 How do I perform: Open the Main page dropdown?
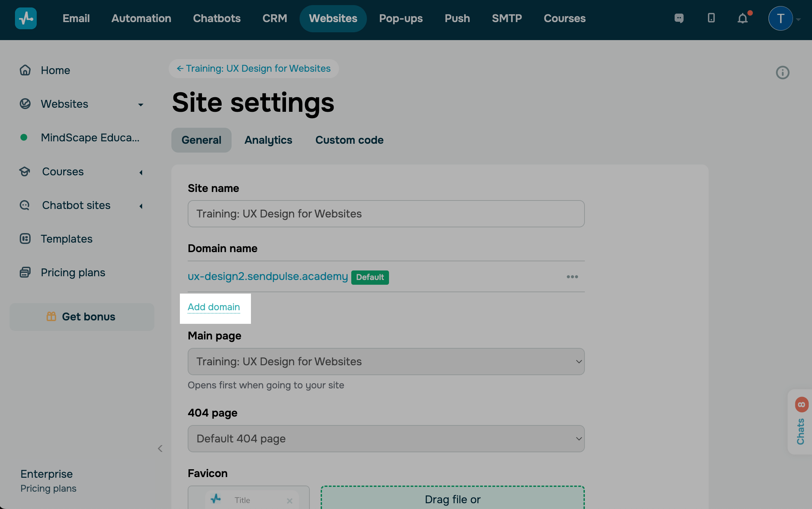tap(386, 362)
